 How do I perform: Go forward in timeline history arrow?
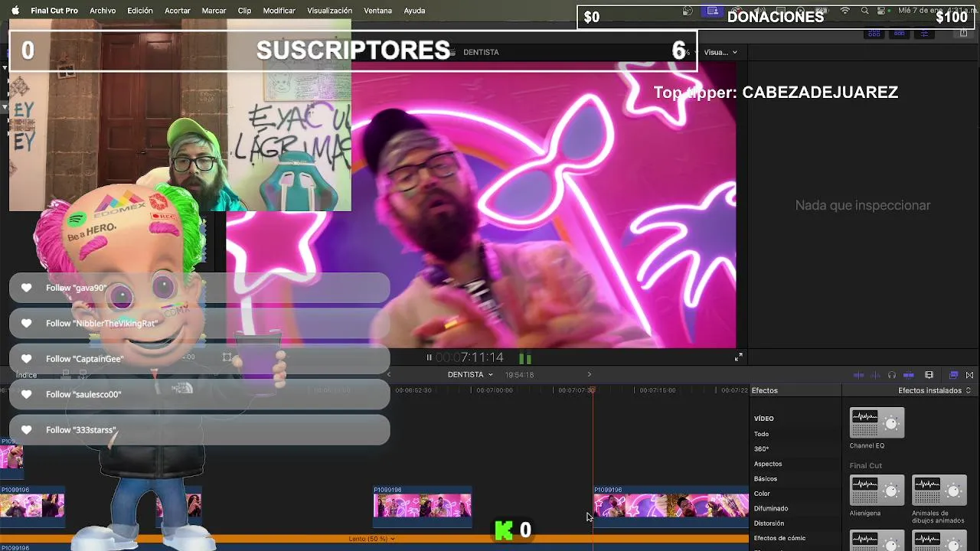589,374
